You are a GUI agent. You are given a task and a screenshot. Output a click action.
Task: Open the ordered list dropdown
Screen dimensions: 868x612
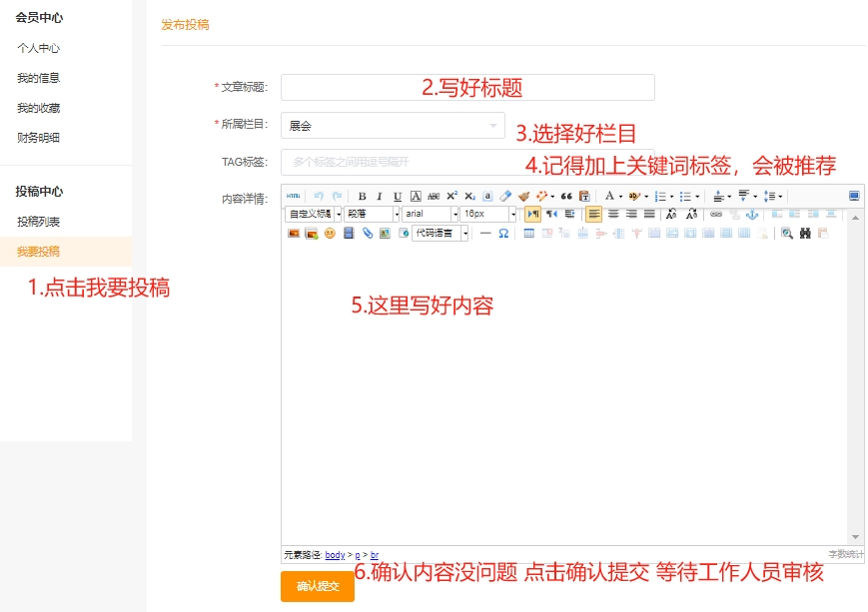[x=672, y=197]
